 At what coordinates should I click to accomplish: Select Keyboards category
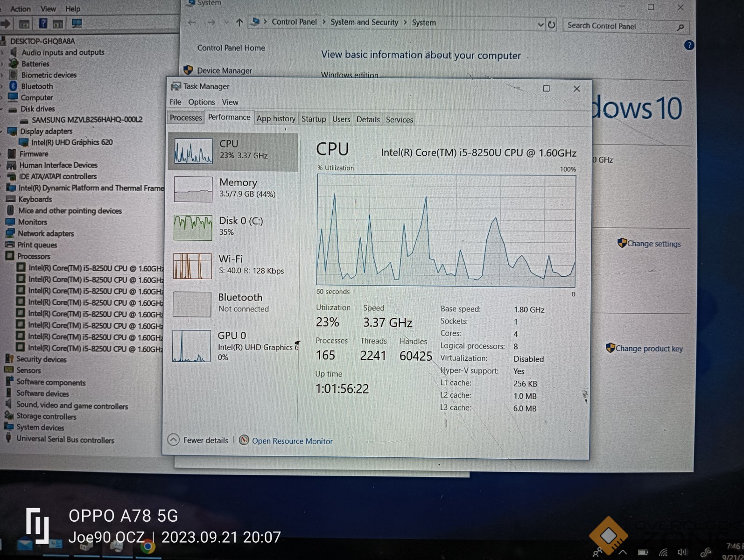(x=35, y=199)
